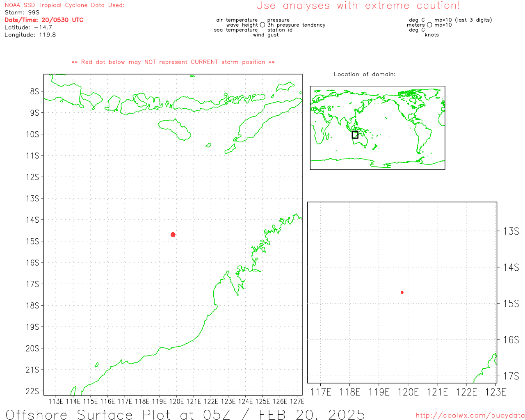Click the 122E label on zoomed map
The height and width of the screenshot is (420, 525).
466,392
